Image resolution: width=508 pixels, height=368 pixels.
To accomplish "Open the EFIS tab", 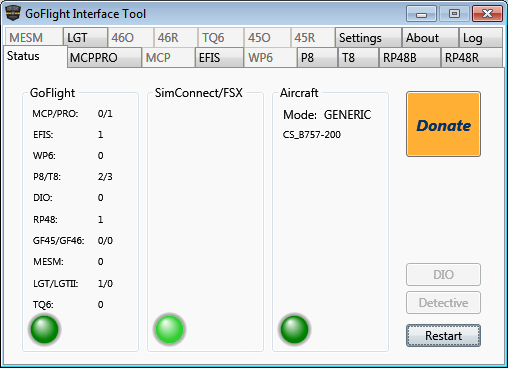I will coord(219,58).
